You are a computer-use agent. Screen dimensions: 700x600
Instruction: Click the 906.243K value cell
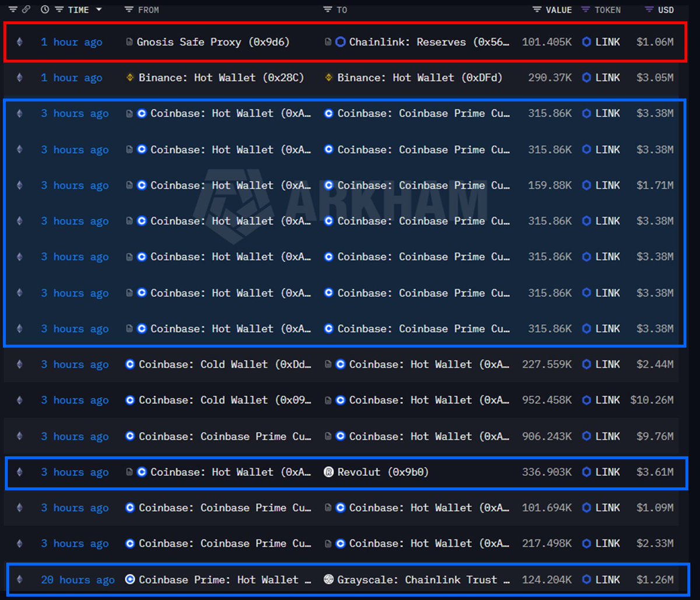547,436
